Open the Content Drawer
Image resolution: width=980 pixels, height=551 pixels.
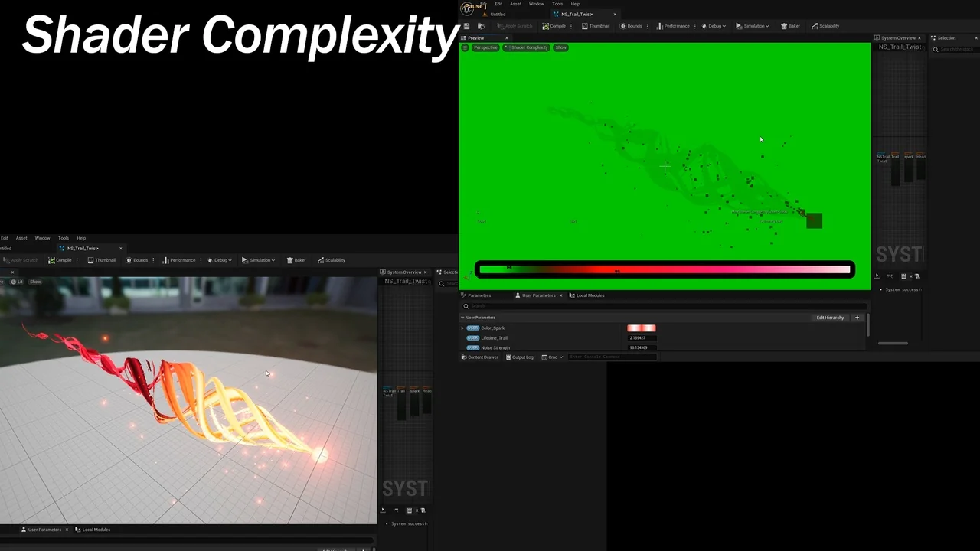[x=479, y=357]
